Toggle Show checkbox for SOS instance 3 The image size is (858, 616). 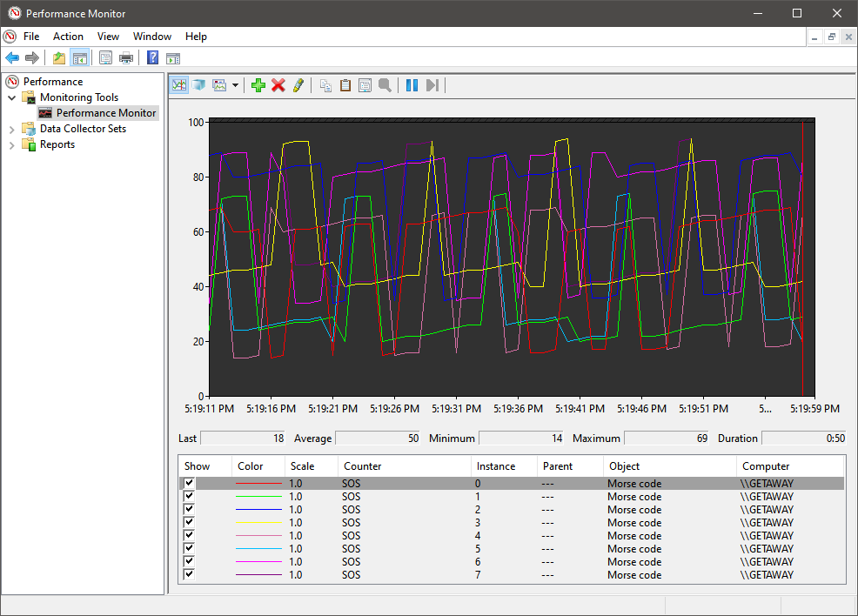click(189, 522)
